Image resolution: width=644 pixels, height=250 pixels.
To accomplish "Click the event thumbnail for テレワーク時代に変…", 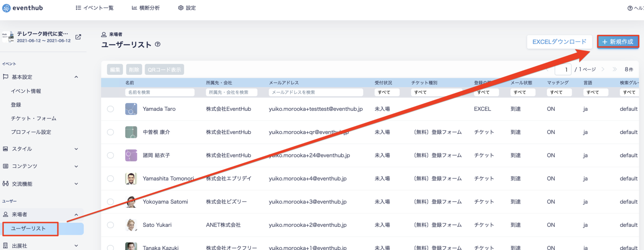I will 8,37.
